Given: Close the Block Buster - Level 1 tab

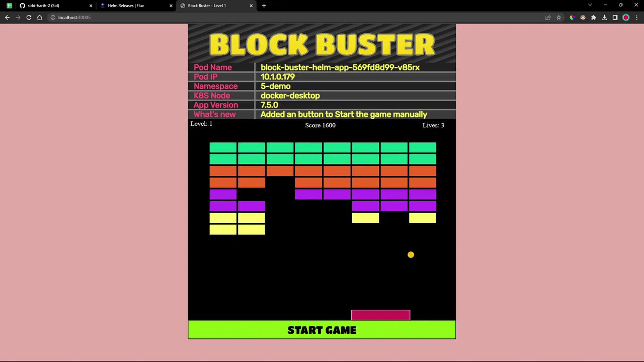Looking at the screenshot, I should 251,6.
